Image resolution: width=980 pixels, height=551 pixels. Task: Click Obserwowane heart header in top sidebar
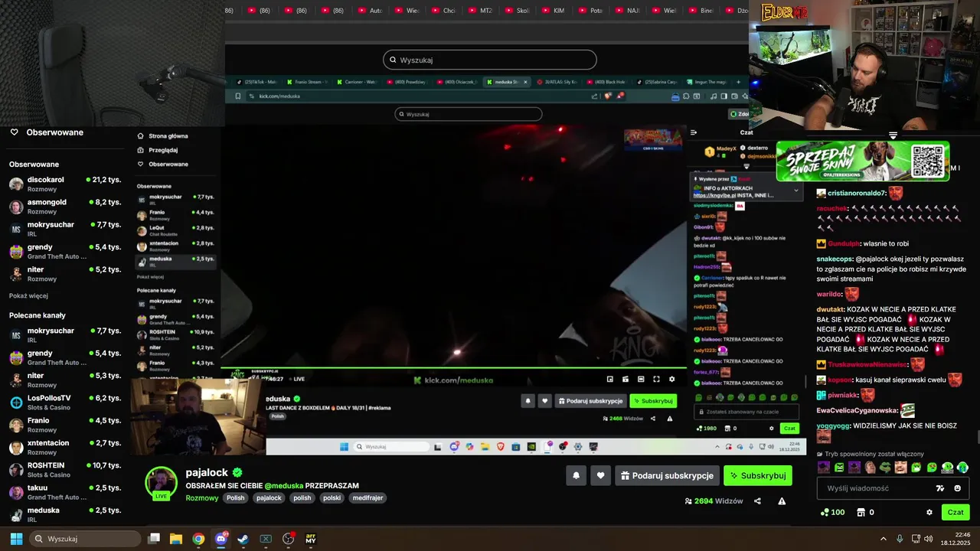[46, 132]
